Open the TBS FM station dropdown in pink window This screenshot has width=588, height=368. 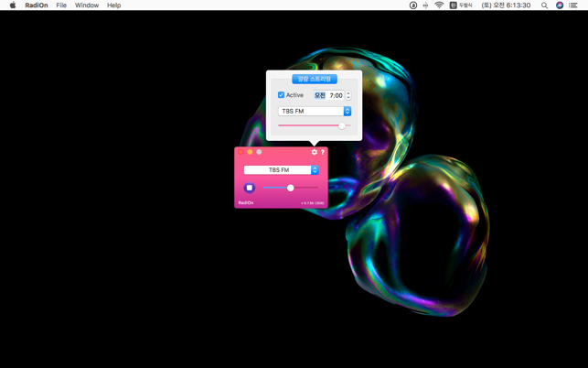[x=282, y=170]
